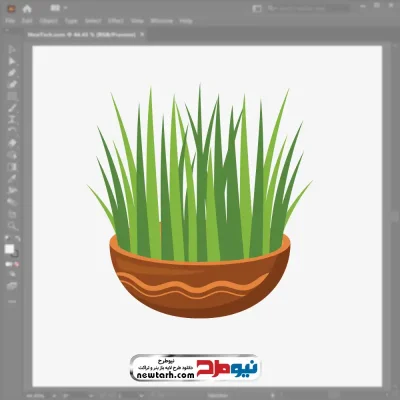
Task: Expand the Edit Toolbar three-dots button
Action: coord(12,301)
